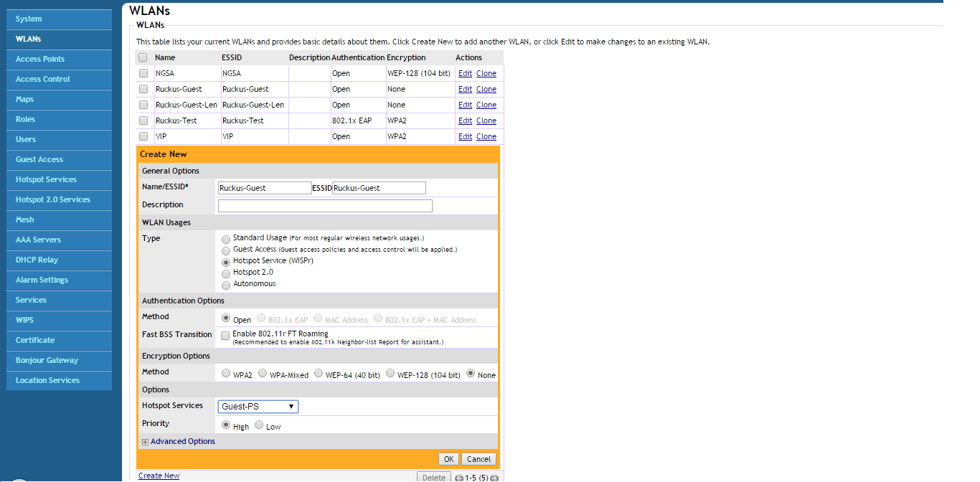Image resolution: width=980 pixels, height=482 pixels.
Task: Open WLANs in the sidebar
Action: pos(59,39)
